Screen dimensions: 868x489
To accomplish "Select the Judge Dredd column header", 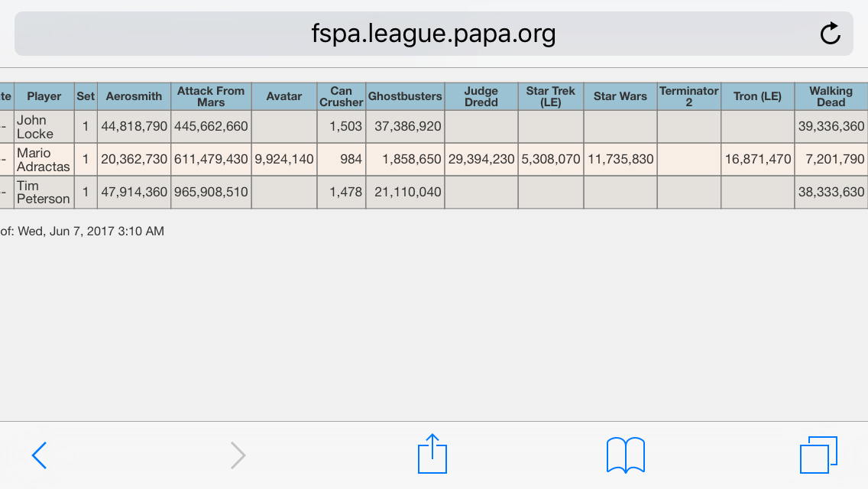I will pos(481,96).
